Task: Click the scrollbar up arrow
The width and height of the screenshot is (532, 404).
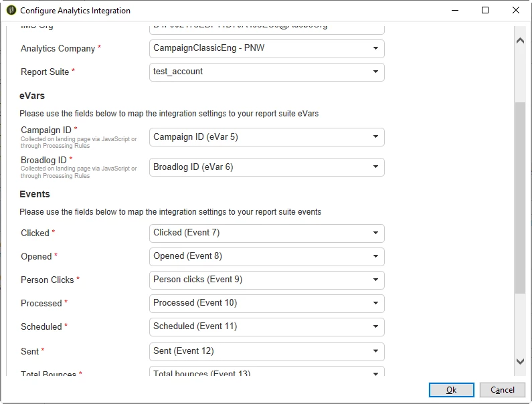Action: point(520,40)
